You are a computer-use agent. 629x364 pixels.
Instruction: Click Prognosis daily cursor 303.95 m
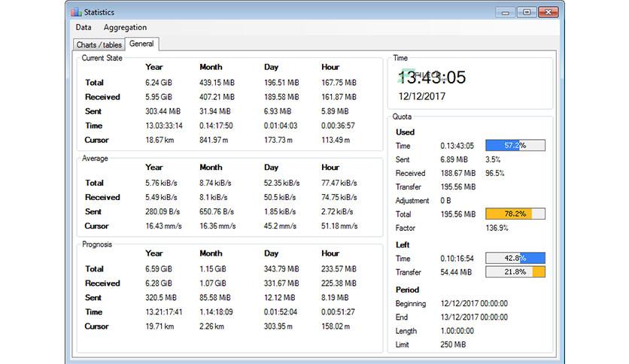pos(278,326)
